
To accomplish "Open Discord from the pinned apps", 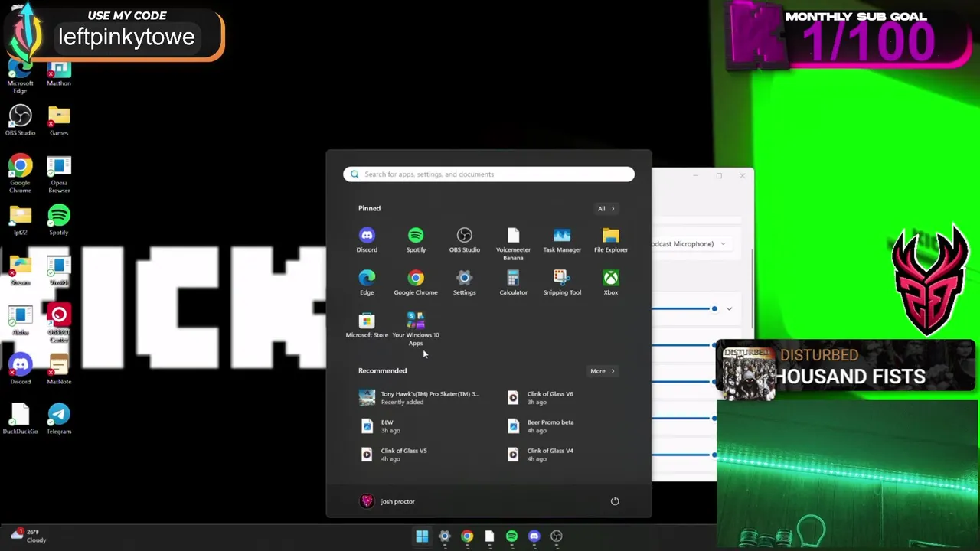I will (367, 240).
